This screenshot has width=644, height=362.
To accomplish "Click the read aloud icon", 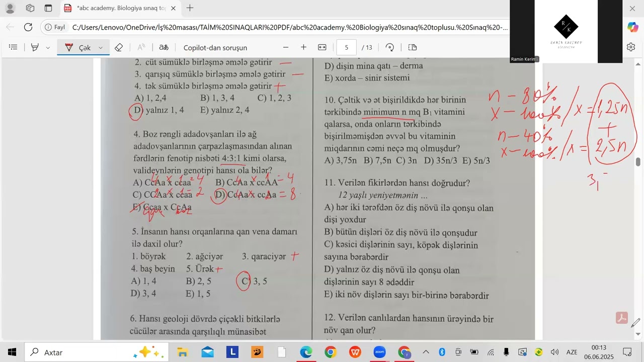I will (141, 47).
